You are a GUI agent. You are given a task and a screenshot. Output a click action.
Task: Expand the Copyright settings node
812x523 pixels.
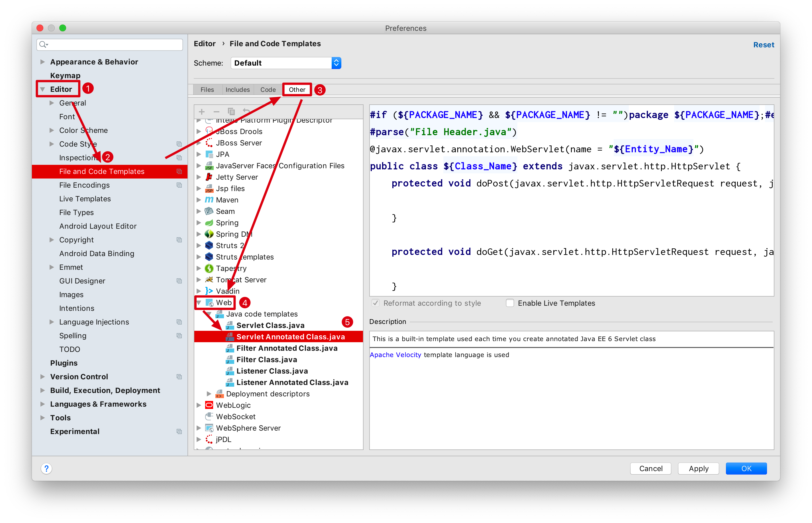point(52,240)
